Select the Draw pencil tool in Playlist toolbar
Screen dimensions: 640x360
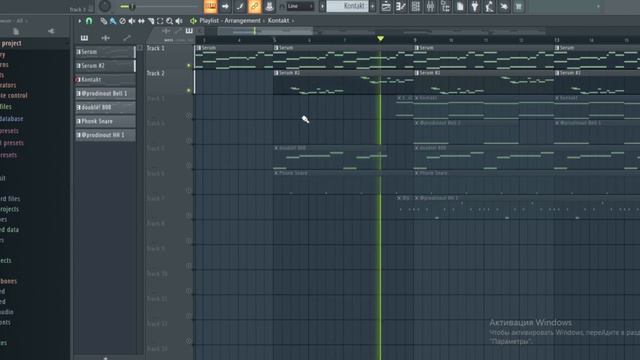click(104, 21)
